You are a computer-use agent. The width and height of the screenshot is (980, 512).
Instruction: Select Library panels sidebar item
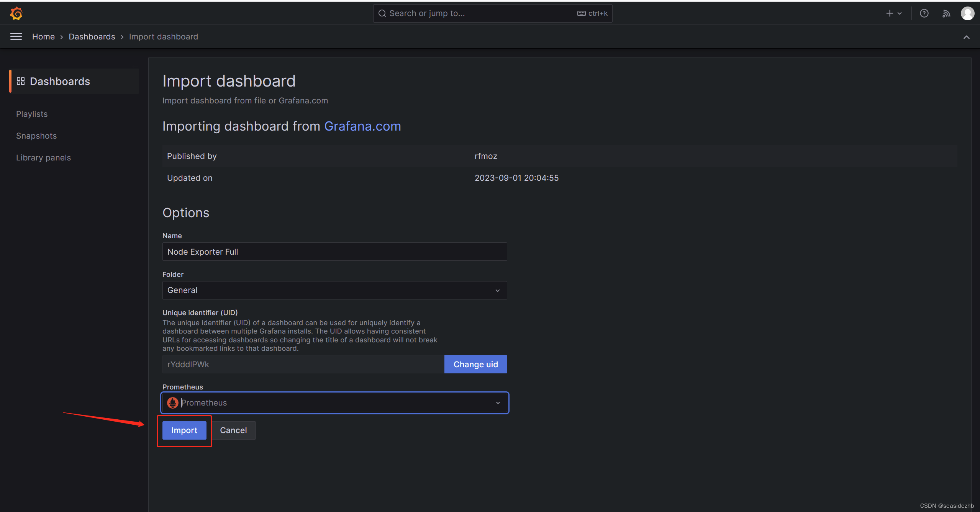point(43,157)
